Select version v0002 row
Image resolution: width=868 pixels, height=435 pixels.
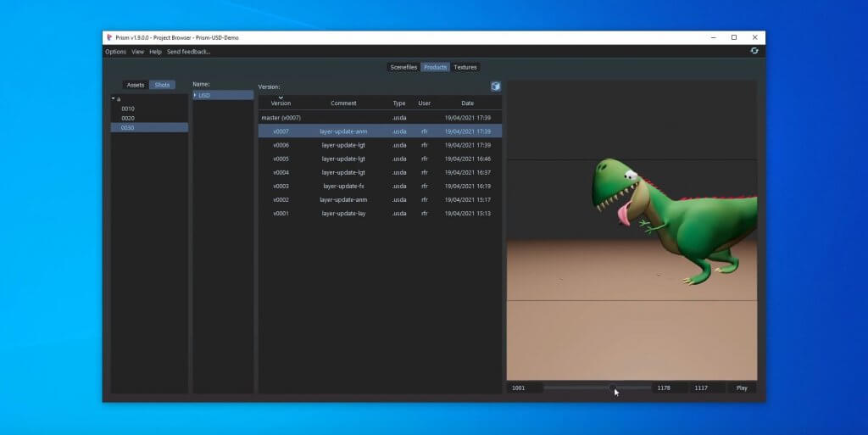coord(381,199)
